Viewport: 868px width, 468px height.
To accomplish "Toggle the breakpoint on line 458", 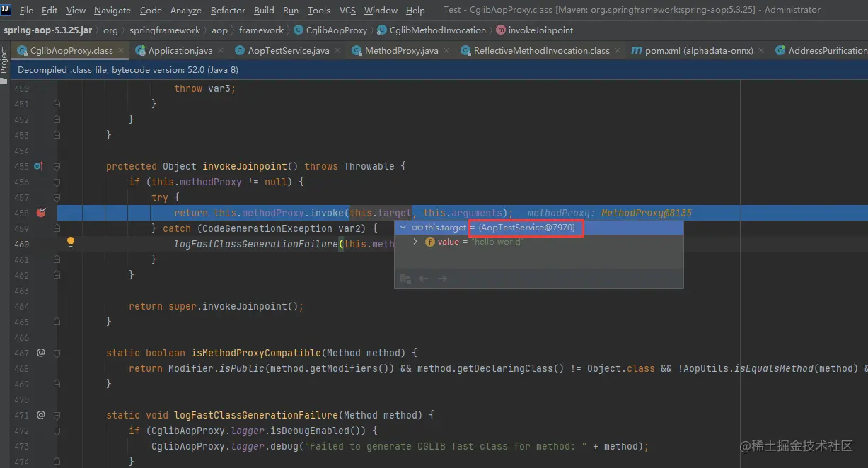I will [x=41, y=213].
